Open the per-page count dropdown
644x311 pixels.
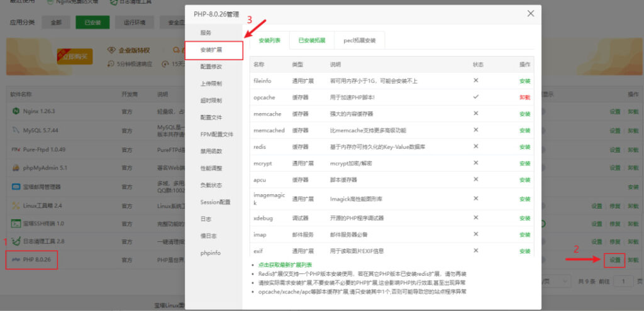coord(556,281)
